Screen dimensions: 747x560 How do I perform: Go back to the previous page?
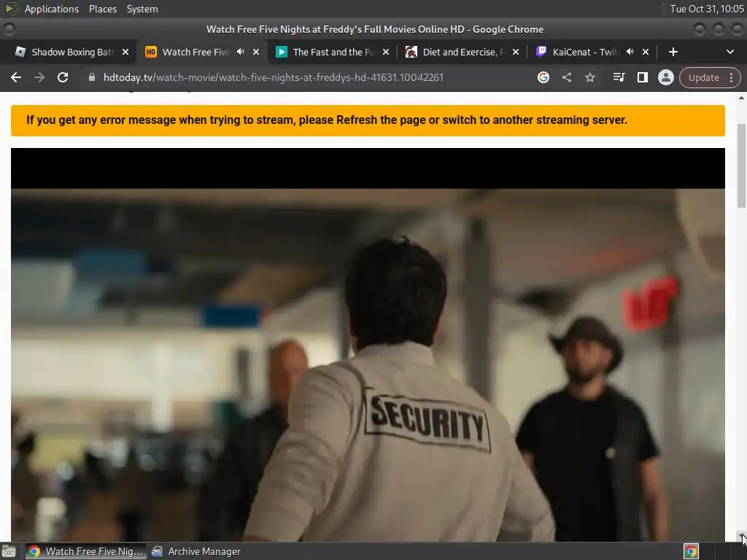16,77
